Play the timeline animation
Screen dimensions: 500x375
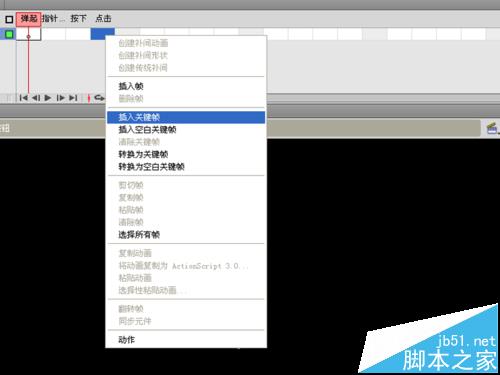point(48,98)
